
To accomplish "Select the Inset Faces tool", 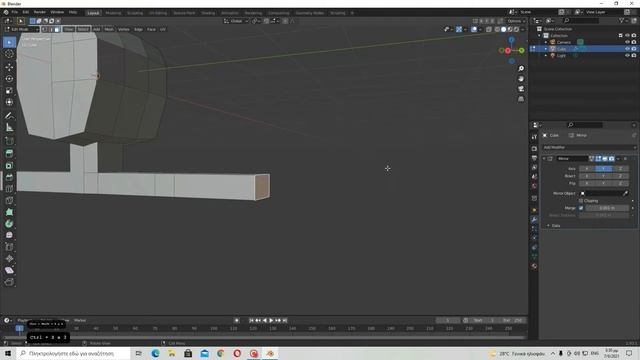I will pyautogui.click(x=9, y=165).
